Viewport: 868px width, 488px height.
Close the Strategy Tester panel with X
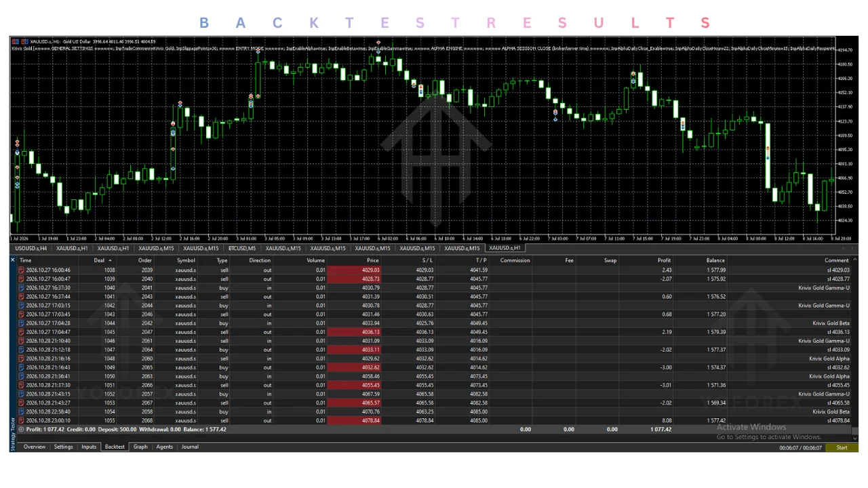click(13, 260)
